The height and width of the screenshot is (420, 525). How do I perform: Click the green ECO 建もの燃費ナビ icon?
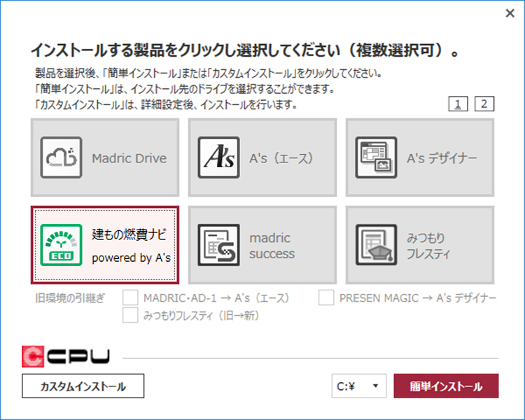click(x=62, y=245)
